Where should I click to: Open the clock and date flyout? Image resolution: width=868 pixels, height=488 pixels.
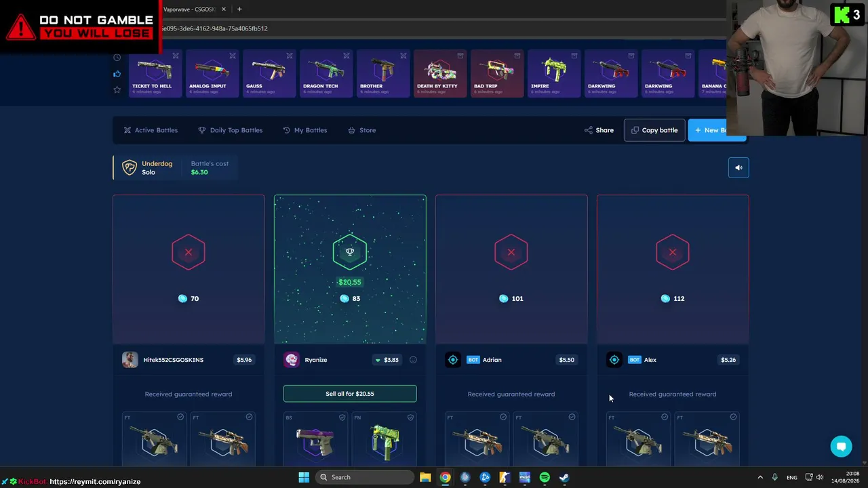847,477
